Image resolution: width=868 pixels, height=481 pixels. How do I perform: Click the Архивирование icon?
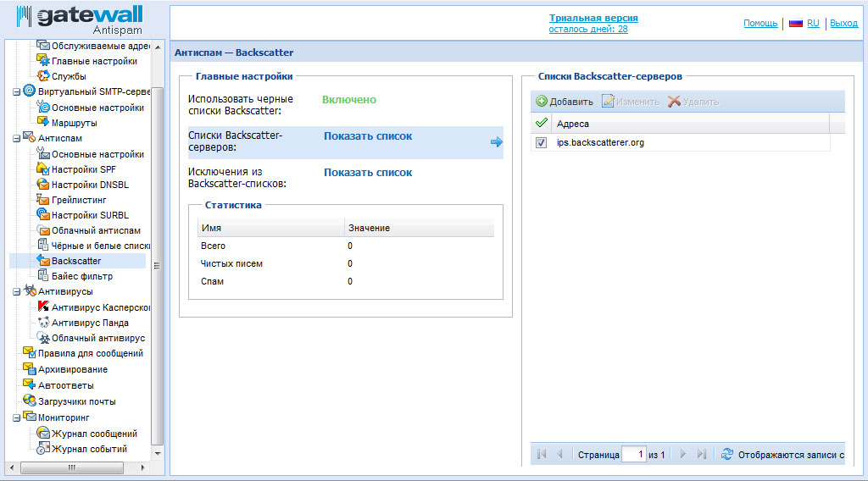[x=30, y=368]
